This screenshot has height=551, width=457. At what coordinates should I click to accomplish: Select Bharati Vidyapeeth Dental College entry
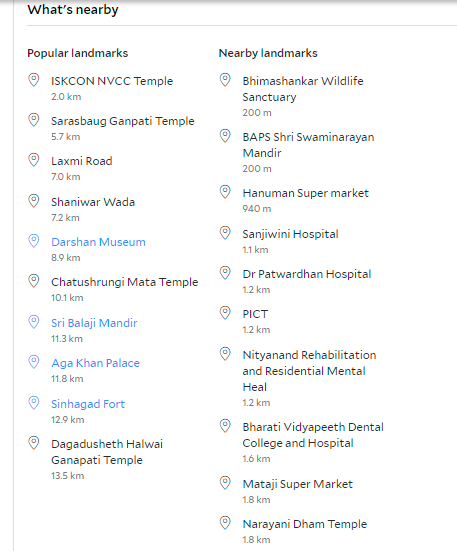[x=313, y=435]
